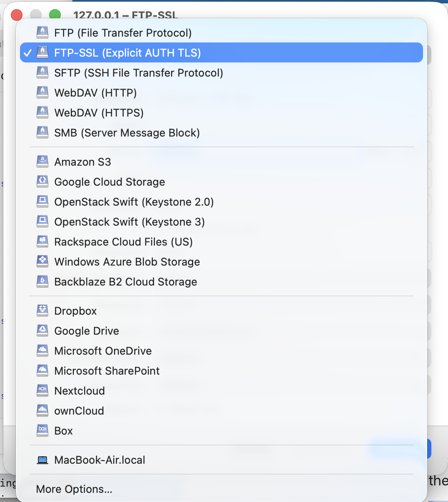Open More Options... at the bottom
Viewport: 448px width, 502px height.
74,489
